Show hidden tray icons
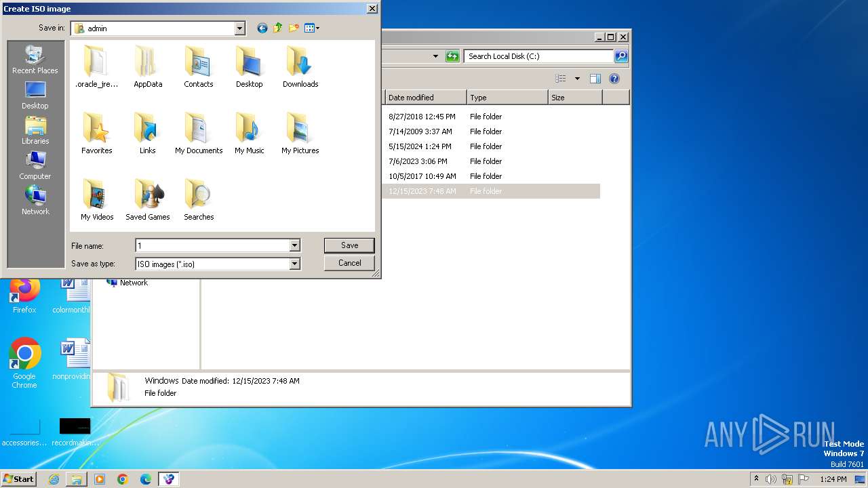This screenshot has width=868, height=488. 756,479
